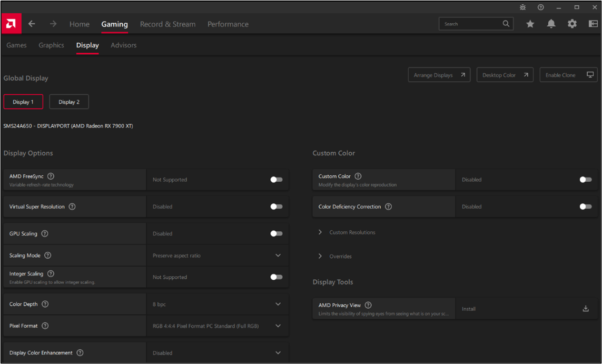Toggle AMD FreeSync switch
This screenshot has height=364, width=602.
click(277, 180)
